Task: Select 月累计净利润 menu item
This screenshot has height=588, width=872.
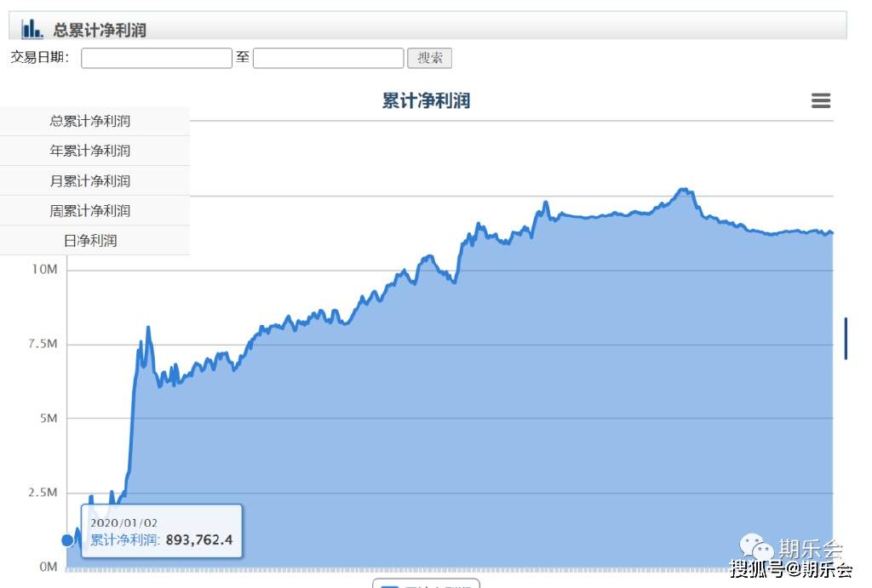Action: click(90, 180)
